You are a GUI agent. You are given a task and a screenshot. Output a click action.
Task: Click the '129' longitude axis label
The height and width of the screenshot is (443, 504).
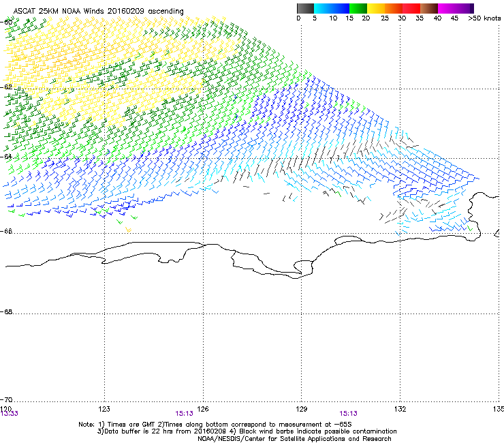coord(302,409)
